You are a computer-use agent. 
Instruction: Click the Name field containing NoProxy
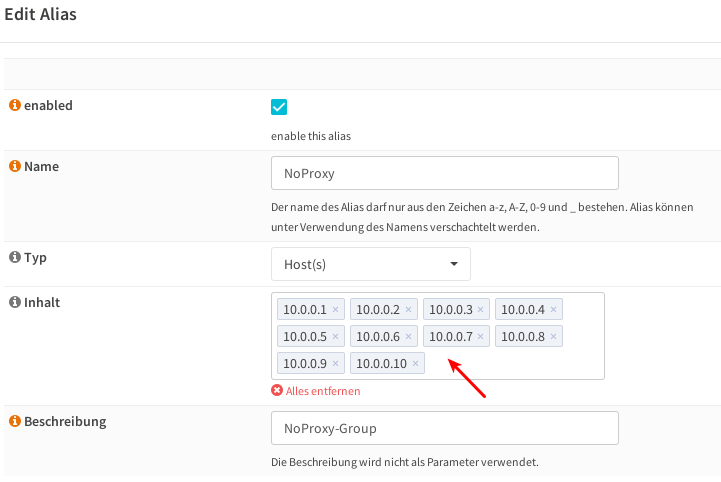click(x=445, y=173)
